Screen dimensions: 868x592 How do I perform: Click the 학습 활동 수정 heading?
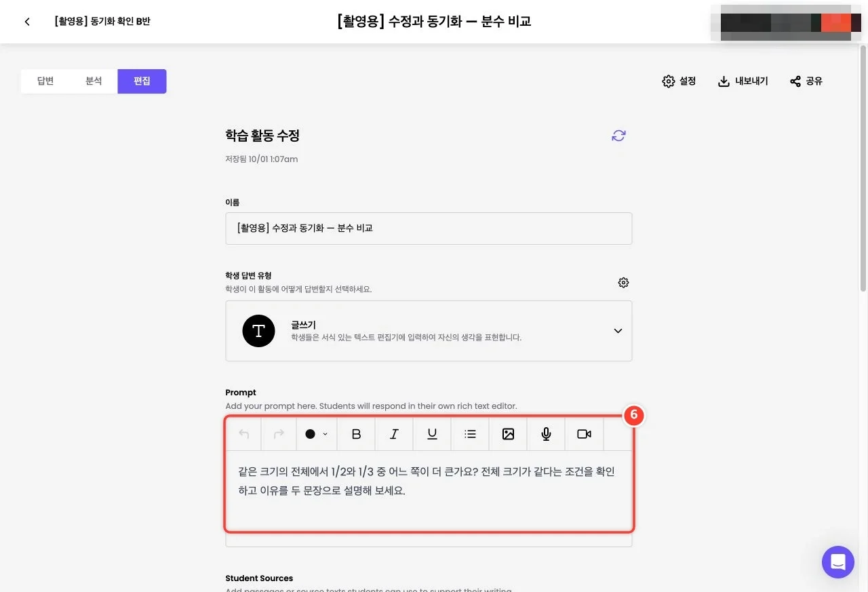tap(262, 136)
